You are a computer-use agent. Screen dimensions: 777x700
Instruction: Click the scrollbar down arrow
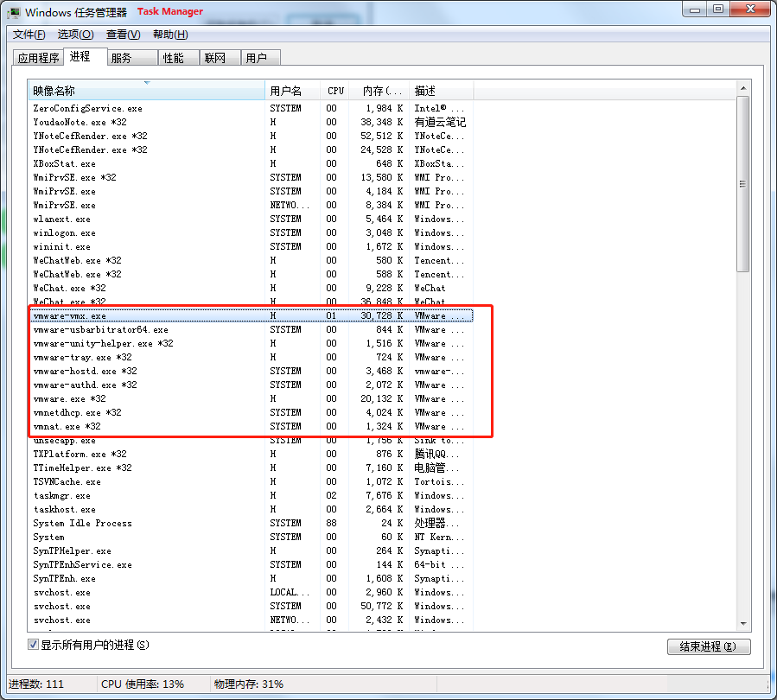tap(743, 624)
